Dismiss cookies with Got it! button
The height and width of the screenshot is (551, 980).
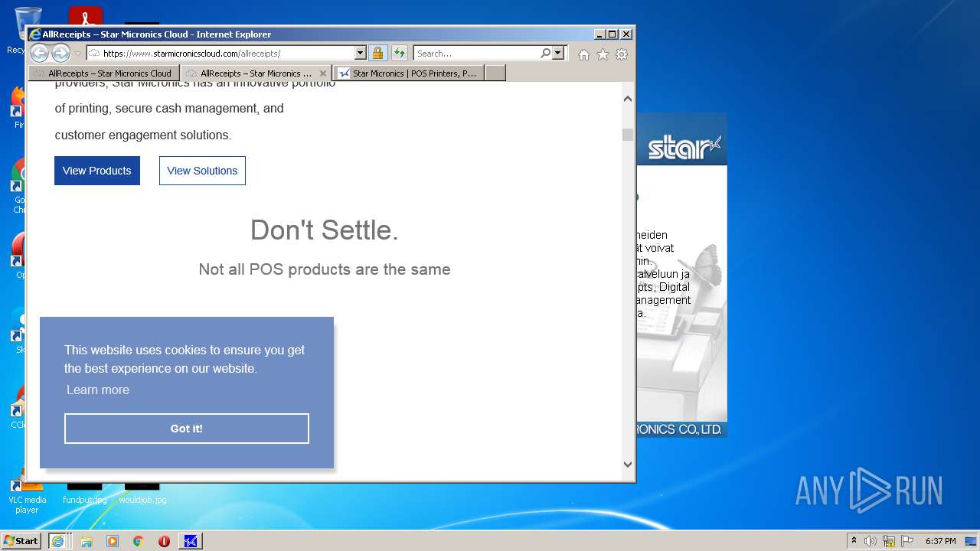(x=187, y=429)
